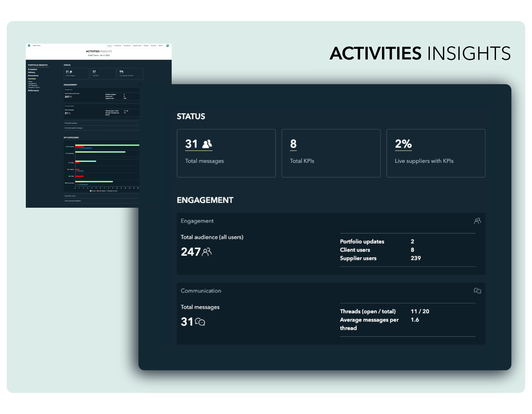Viewport: 532px width, 414px height.
Task: Click small dashboard 57 Total KPIs card
Action: tap(103, 74)
